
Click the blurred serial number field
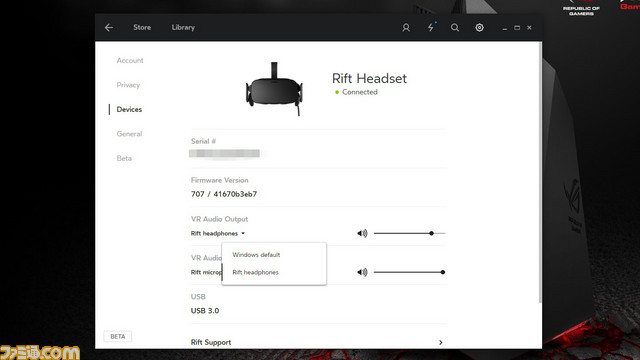224,153
